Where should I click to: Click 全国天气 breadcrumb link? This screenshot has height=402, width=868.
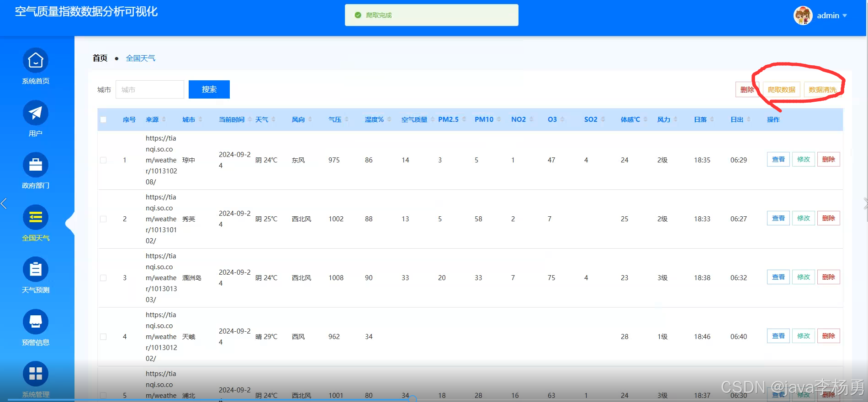tap(141, 58)
